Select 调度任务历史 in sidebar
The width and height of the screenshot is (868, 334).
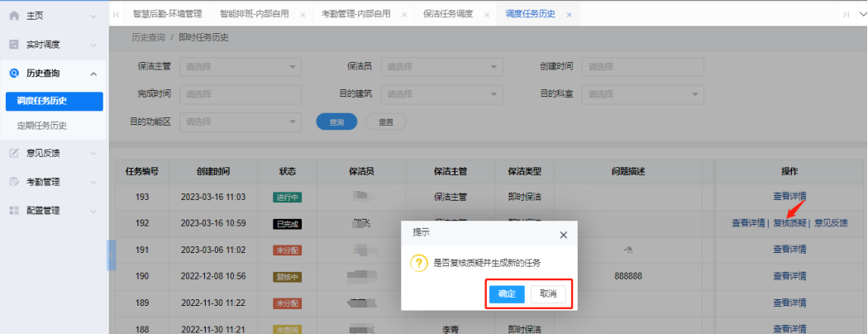55,102
